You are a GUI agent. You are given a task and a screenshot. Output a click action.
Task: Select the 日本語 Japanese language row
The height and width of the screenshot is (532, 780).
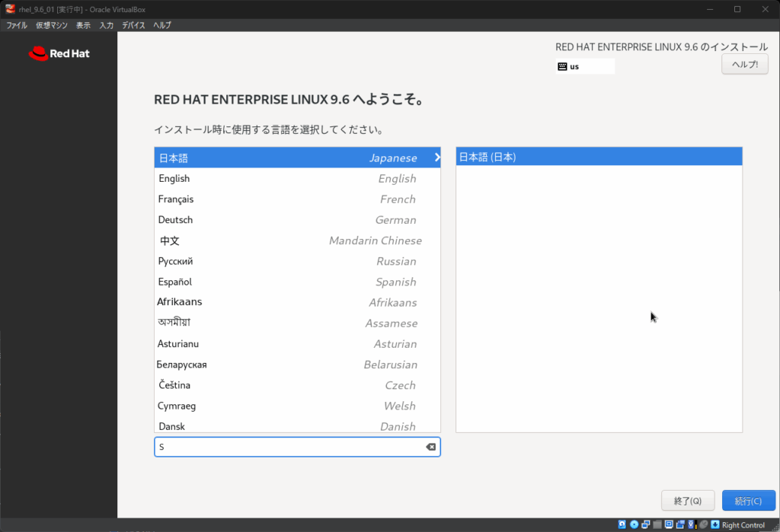coord(298,158)
